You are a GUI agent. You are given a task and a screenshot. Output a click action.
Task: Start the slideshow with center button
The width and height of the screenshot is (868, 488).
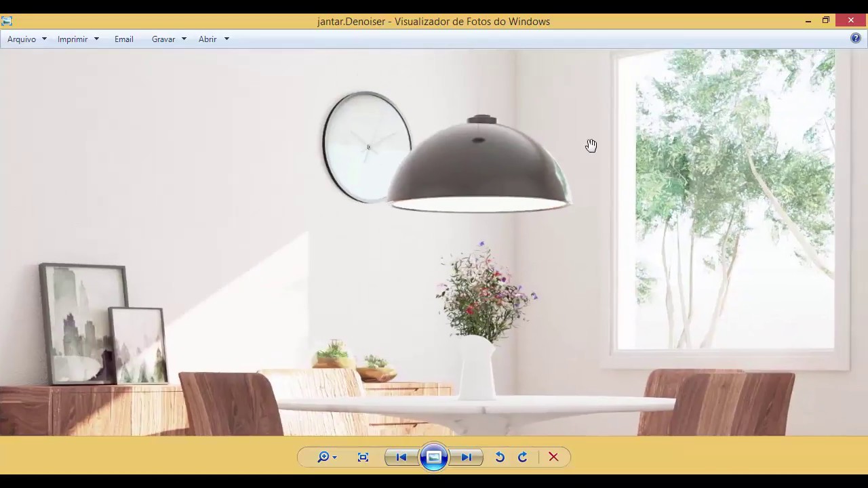pyautogui.click(x=434, y=457)
